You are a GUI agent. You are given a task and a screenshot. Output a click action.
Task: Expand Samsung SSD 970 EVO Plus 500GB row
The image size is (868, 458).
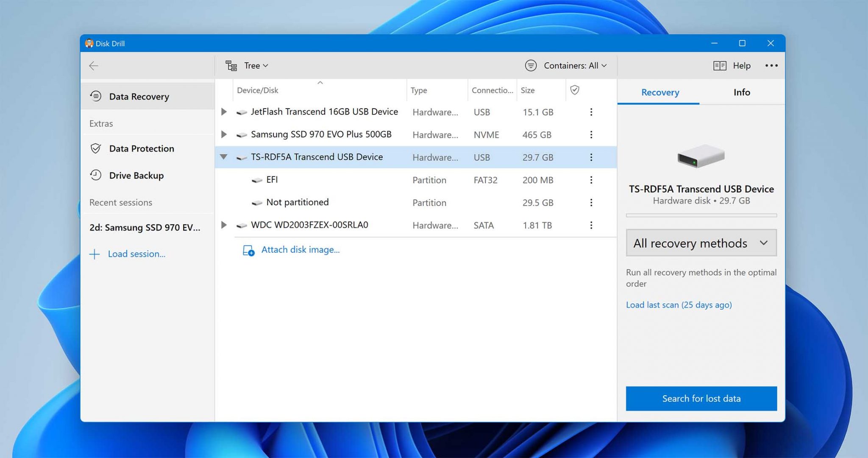(224, 134)
